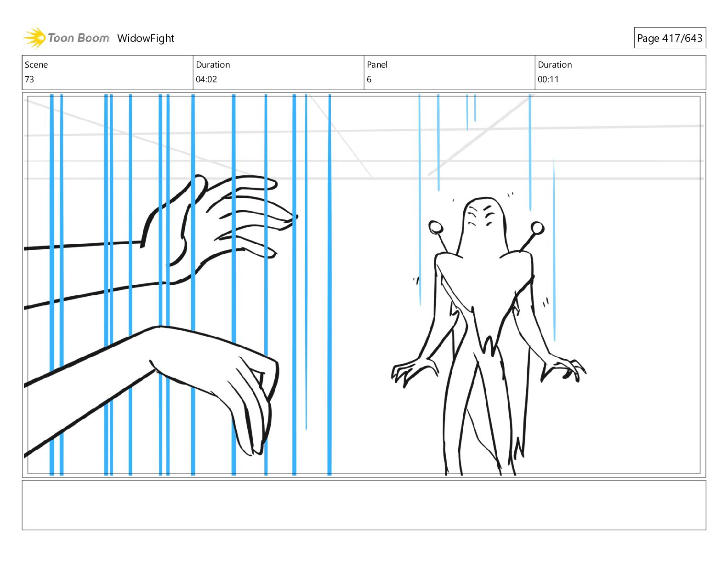
Task: Click the Toon Boom logo
Action: (x=66, y=38)
